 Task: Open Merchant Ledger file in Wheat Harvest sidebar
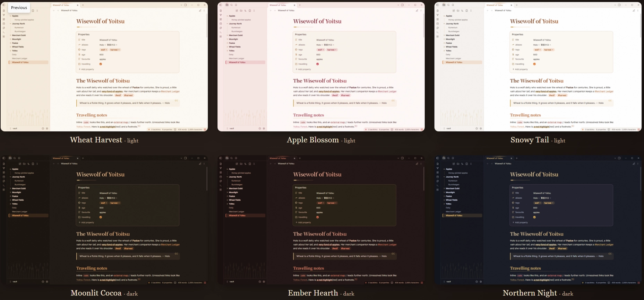click(20, 59)
